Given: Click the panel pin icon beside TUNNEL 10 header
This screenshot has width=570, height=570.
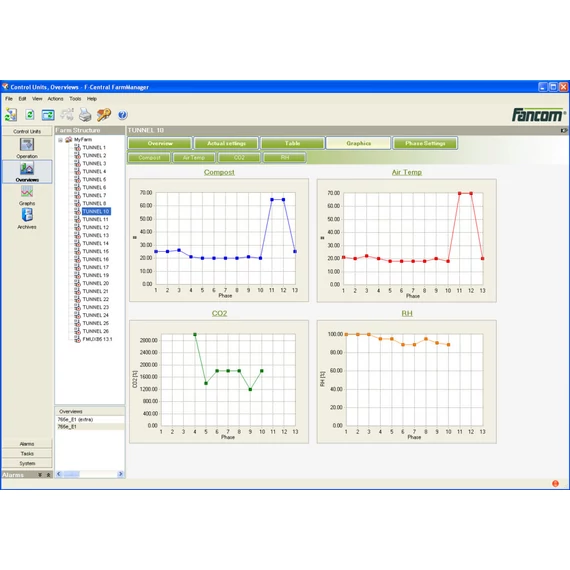Looking at the screenshot, I should 564,130.
